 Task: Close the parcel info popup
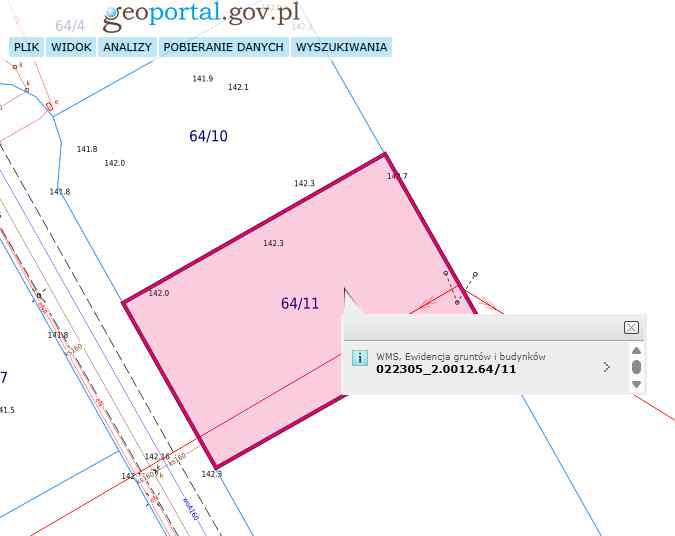tap(631, 327)
